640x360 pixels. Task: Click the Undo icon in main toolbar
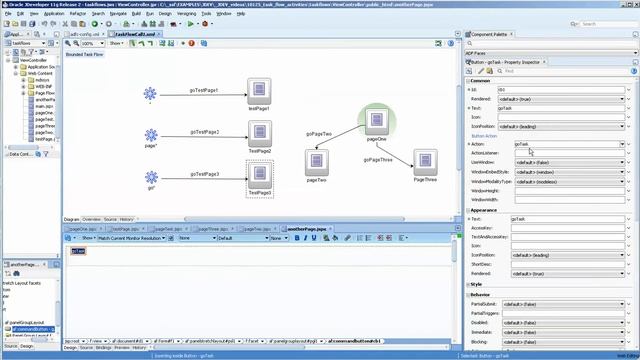pos(44,24)
